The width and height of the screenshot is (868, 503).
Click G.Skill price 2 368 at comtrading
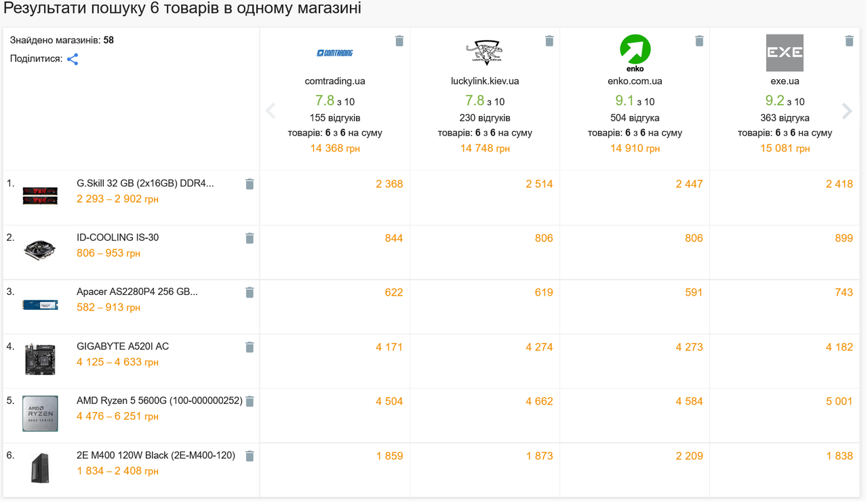coord(389,184)
